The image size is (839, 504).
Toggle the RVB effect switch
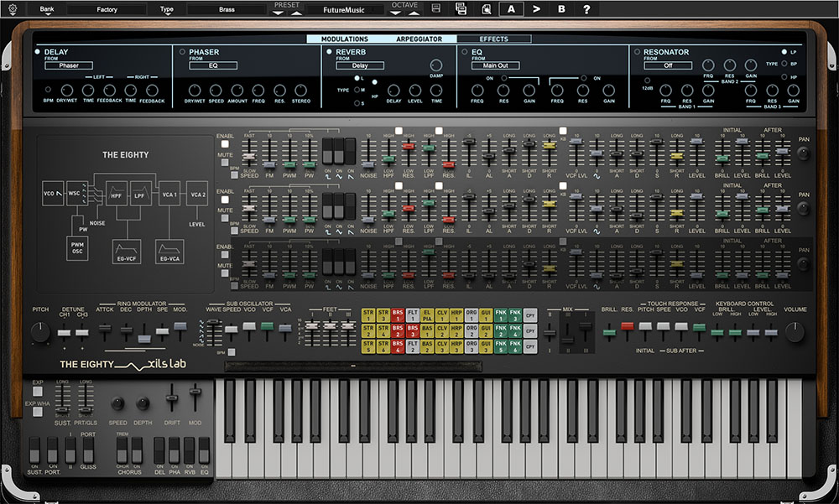(x=190, y=450)
